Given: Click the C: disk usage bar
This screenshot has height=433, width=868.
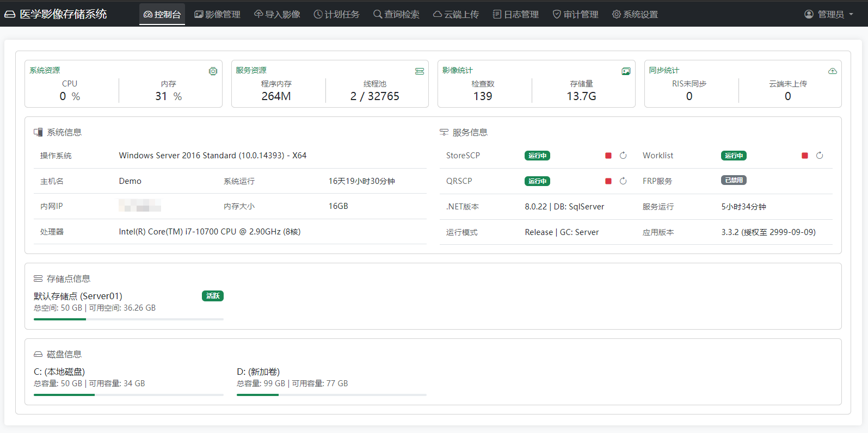Looking at the screenshot, I should point(128,395).
